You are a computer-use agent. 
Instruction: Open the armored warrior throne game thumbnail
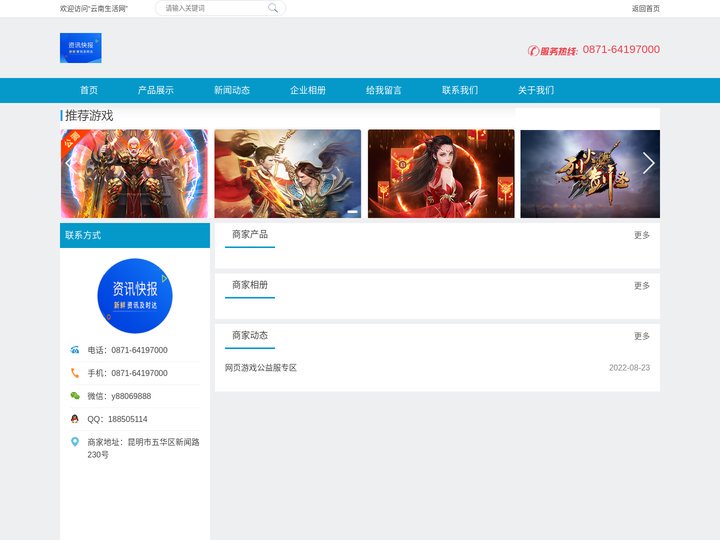pos(134,174)
